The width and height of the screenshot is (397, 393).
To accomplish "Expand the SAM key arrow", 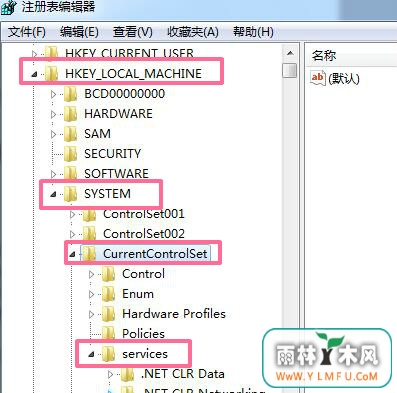I will tap(53, 134).
